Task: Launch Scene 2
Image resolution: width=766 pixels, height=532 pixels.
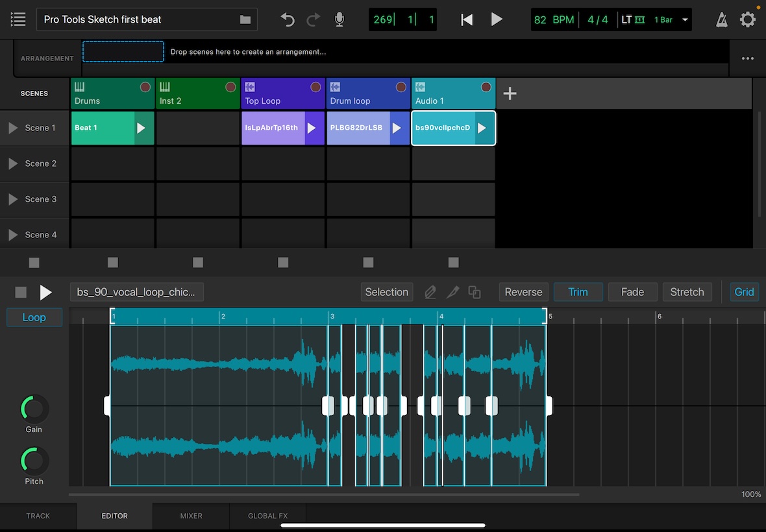Action: pos(13,163)
